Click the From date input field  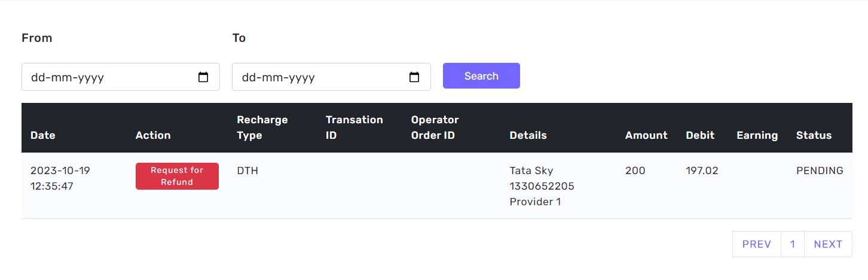click(x=108, y=77)
